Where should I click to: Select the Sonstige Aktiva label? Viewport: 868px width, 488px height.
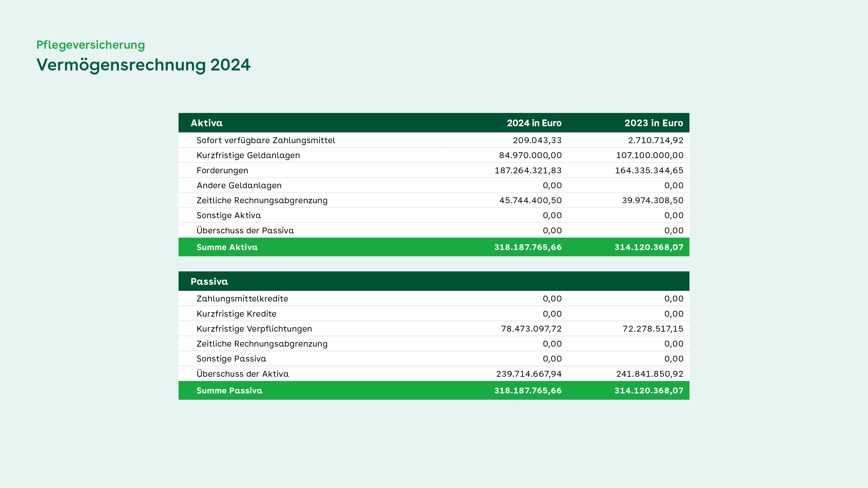point(229,215)
